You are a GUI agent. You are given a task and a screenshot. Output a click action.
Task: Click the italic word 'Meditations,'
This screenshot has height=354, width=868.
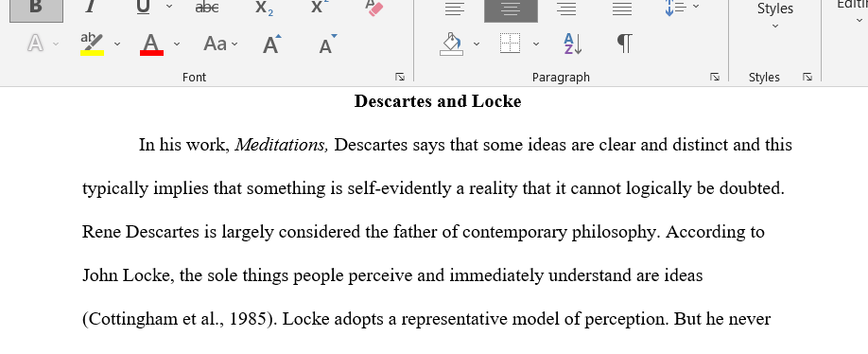pyautogui.click(x=282, y=145)
